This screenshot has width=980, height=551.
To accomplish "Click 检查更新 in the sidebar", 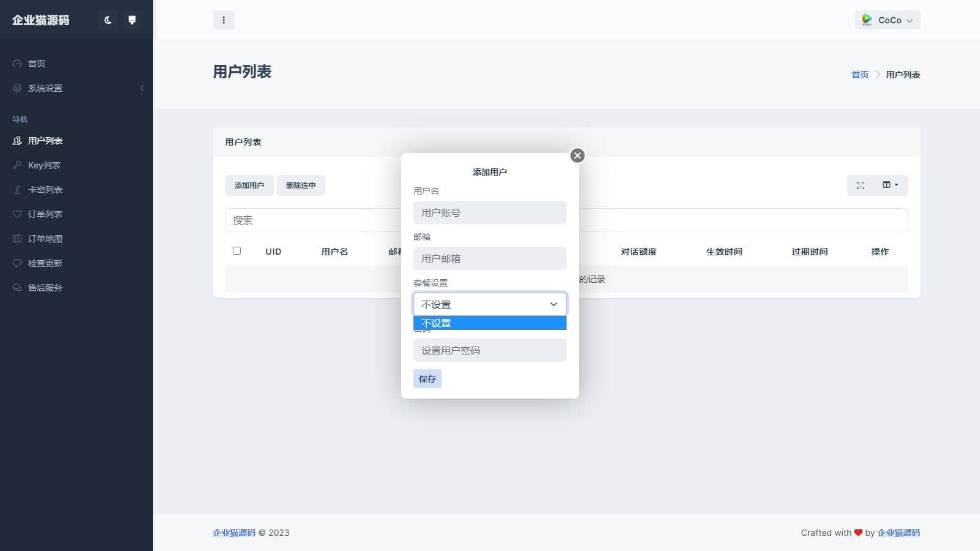I will [45, 263].
